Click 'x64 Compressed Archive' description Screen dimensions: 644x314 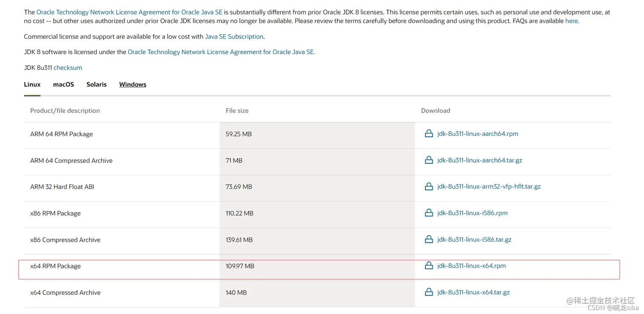(65, 292)
